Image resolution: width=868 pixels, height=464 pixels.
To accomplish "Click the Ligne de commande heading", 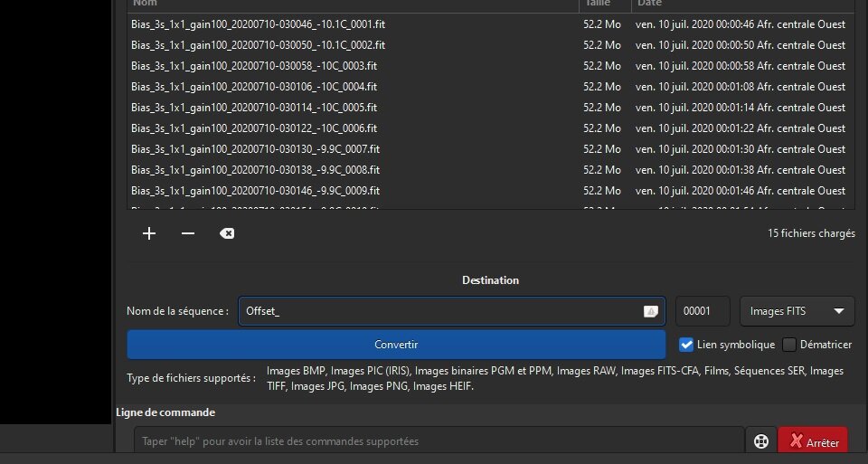I will coord(165,412).
